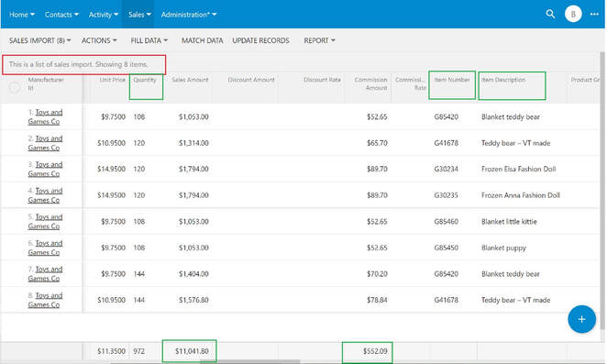This screenshot has height=364, width=607.
Task: Open the Activity menu
Action: click(x=103, y=15)
